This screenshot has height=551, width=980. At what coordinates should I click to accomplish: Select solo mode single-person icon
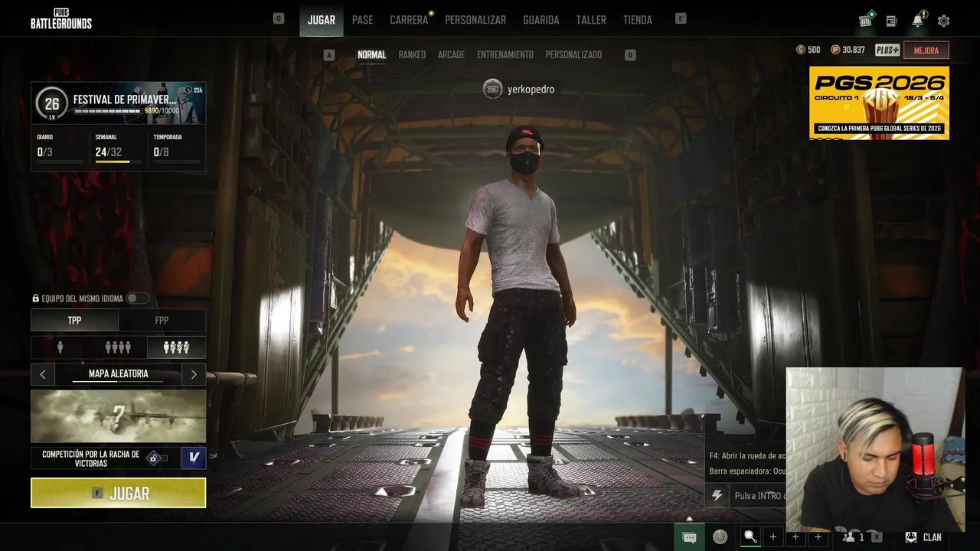coord(60,347)
